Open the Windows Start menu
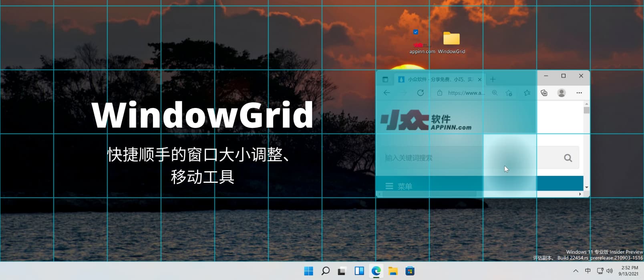The width and height of the screenshot is (644, 280). coord(309,271)
